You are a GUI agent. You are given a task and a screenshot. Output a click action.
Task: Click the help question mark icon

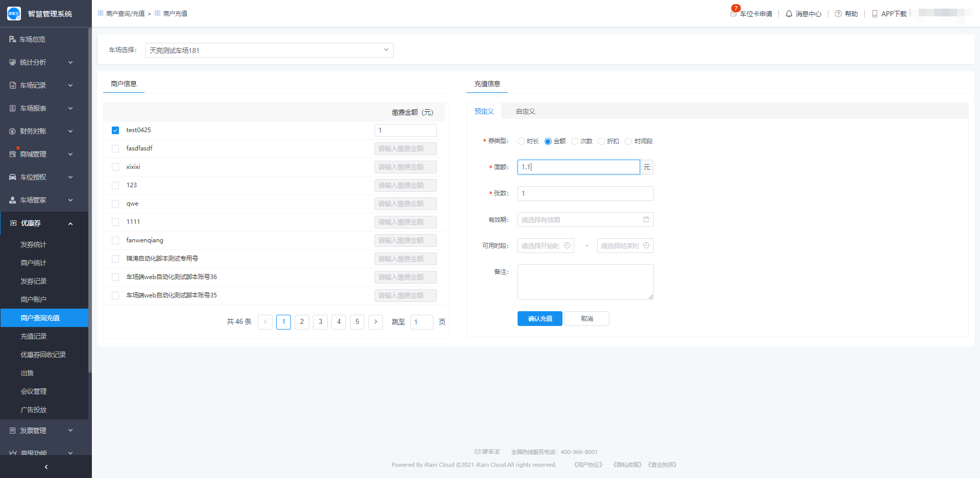[x=838, y=14]
